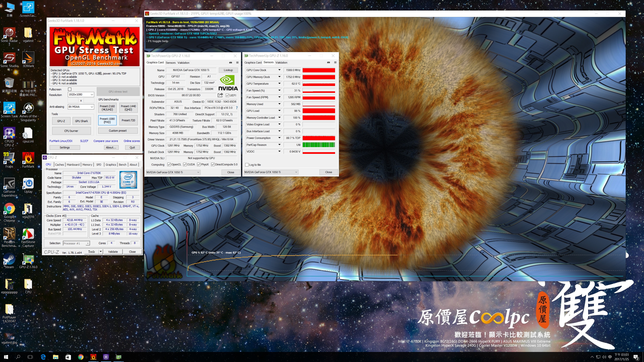Screen dimensions: 644x362
Task: Open the Fraps desktop icon
Action: click(x=9, y=160)
